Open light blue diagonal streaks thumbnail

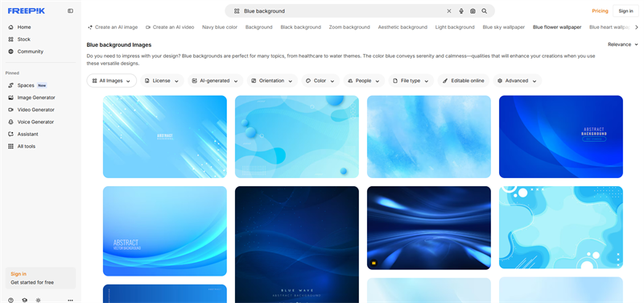165,137
